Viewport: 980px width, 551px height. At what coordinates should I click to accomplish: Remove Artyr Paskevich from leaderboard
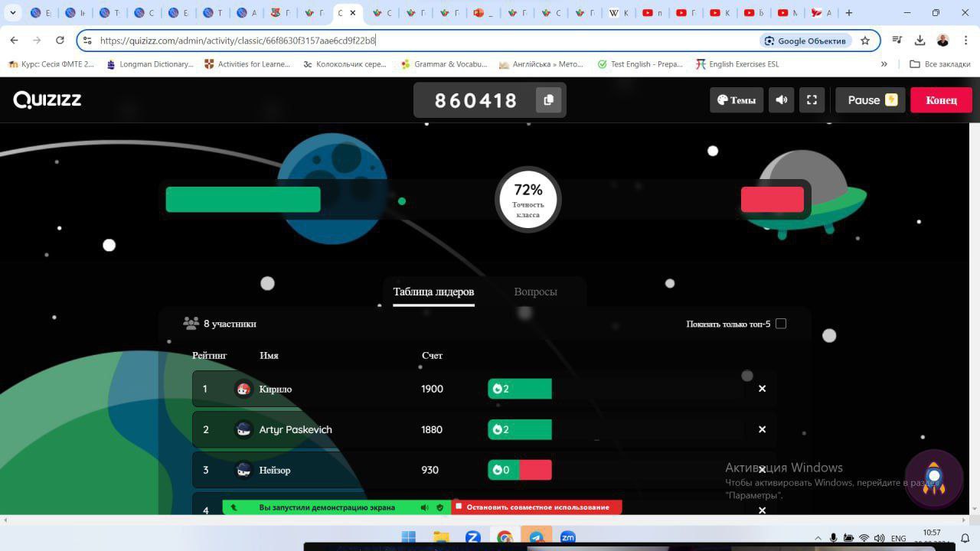[x=762, y=429]
